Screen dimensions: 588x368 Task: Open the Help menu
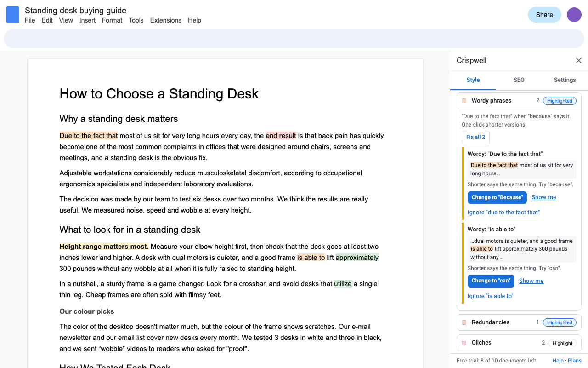tap(194, 20)
